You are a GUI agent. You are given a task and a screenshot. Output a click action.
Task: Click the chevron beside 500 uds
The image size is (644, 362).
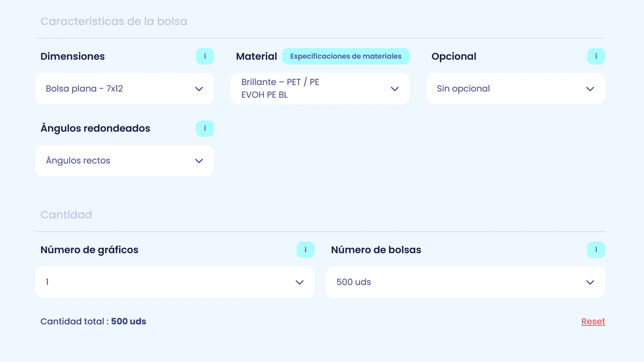point(590,282)
